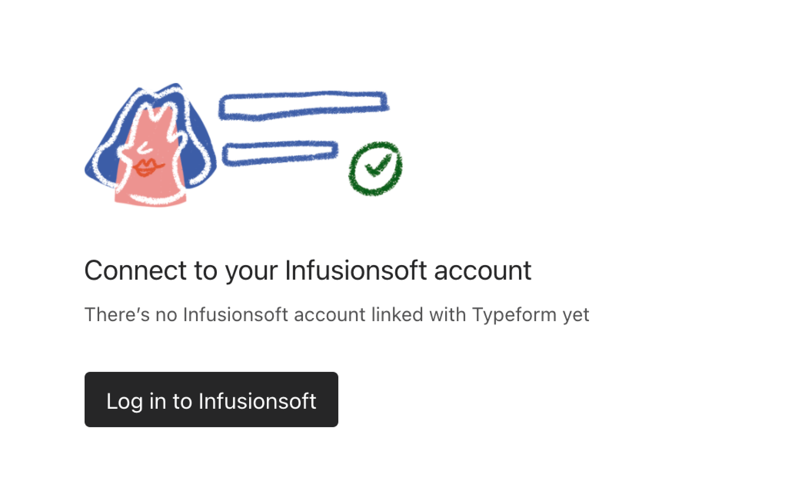This screenshot has width=812, height=504.
Task: Click the green circled checkmark icon
Action: (x=375, y=168)
